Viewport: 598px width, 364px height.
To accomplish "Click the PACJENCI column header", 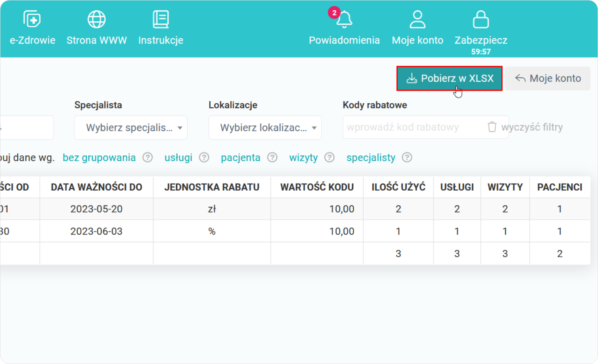I will (x=560, y=187).
